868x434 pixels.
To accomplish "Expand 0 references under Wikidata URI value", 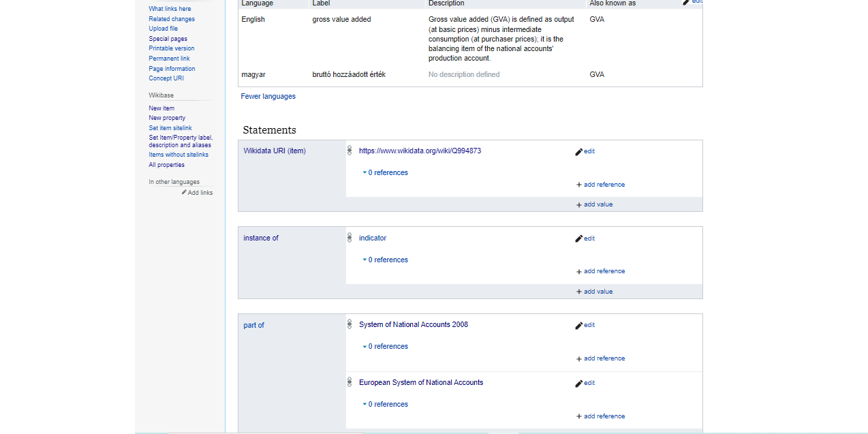I will tap(387, 173).
